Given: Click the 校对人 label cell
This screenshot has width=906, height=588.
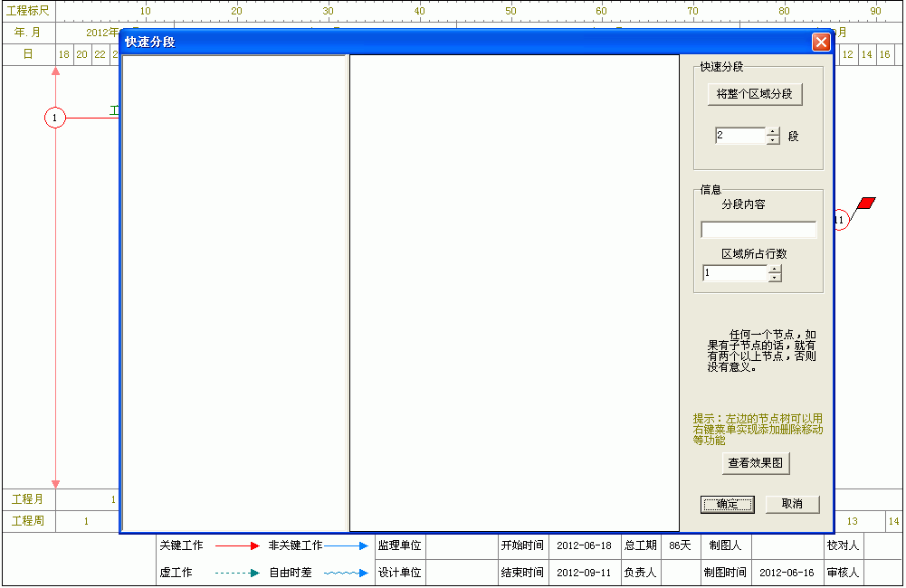Looking at the screenshot, I should coord(843,545).
